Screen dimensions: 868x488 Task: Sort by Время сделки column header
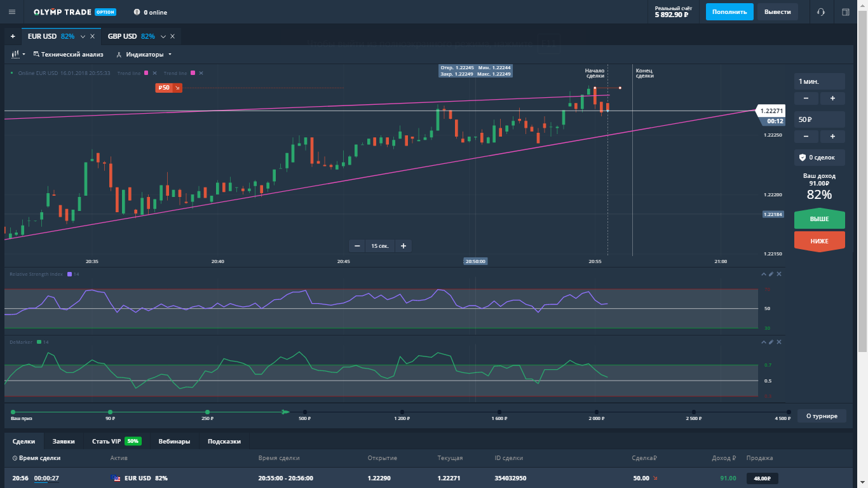click(36, 458)
